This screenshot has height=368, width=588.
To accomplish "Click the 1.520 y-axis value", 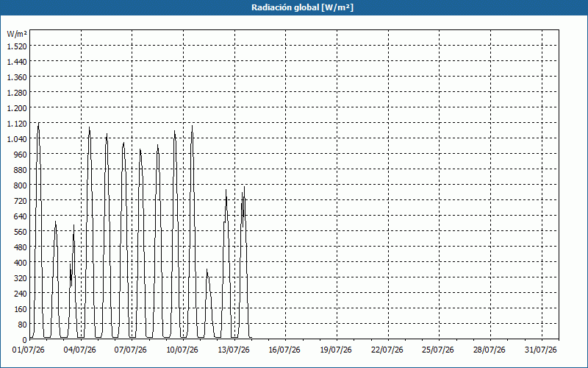I will [17, 46].
